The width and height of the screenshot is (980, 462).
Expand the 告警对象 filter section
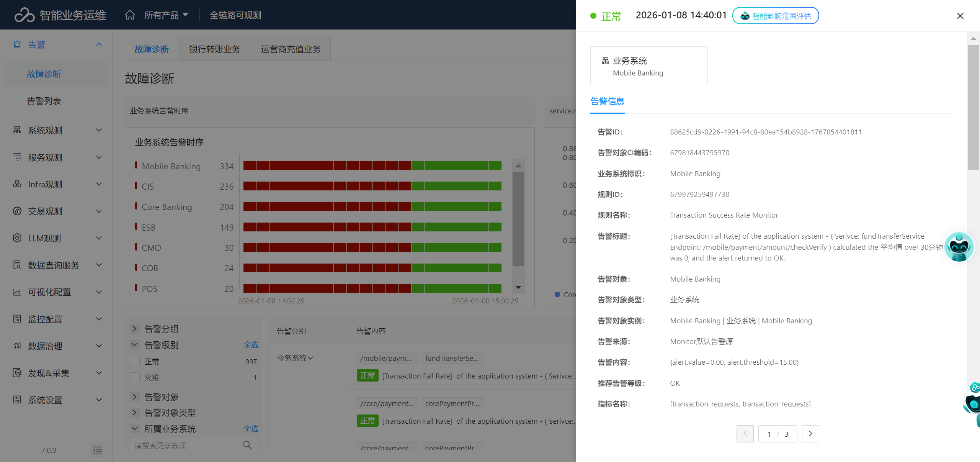pyautogui.click(x=135, y=397)
